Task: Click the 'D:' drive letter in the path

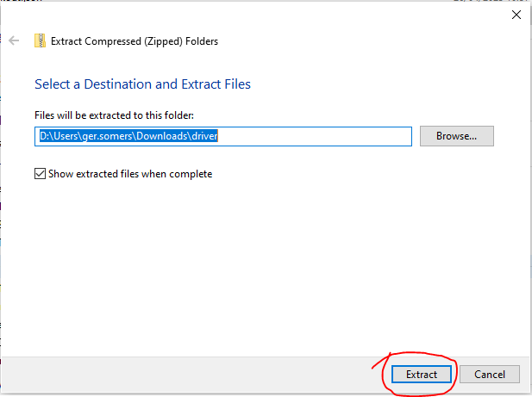Action: tap(44, 136)
